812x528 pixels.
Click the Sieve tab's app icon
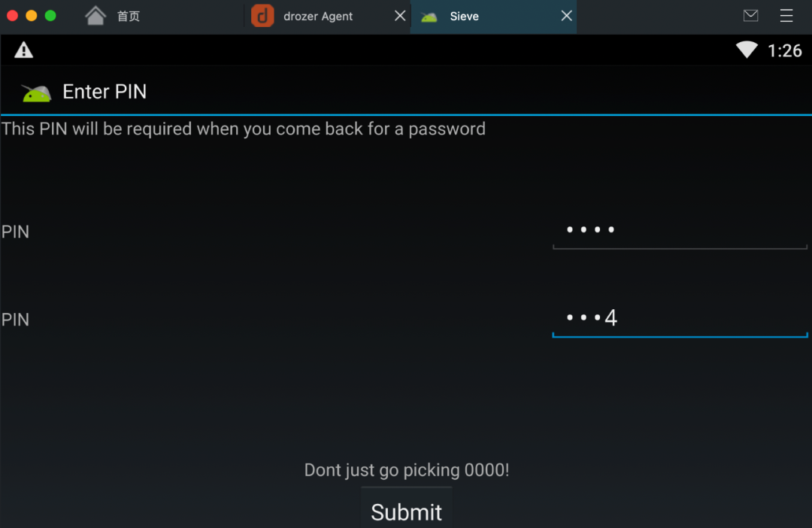pos(429,17)
